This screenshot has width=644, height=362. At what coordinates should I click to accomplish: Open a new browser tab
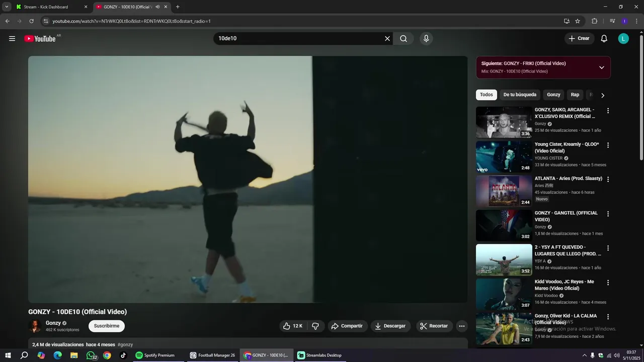(x=178, y=7)
